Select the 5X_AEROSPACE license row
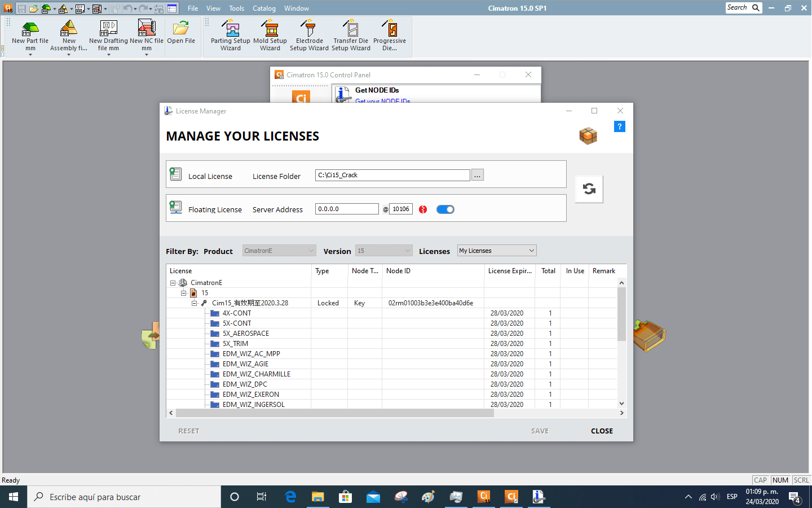 click(x=392, y=334)
